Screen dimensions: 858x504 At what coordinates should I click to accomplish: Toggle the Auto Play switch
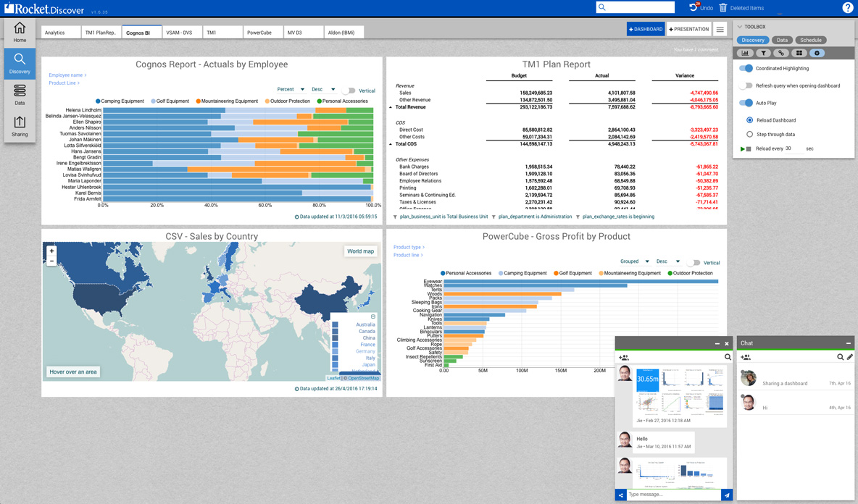coord(746,103)
